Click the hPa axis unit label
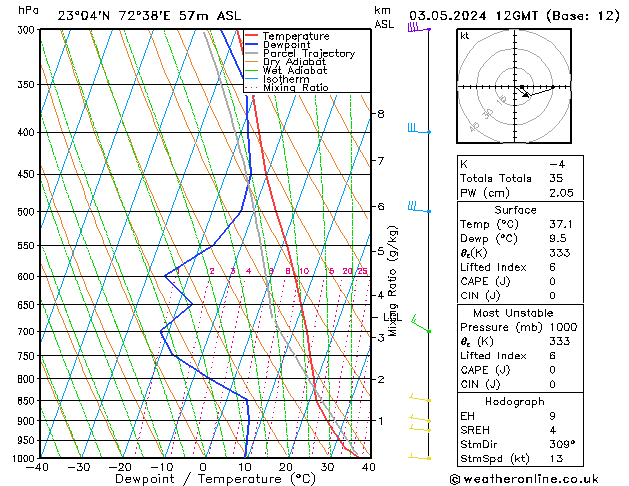The image size is (629, 486). [28, 10]
